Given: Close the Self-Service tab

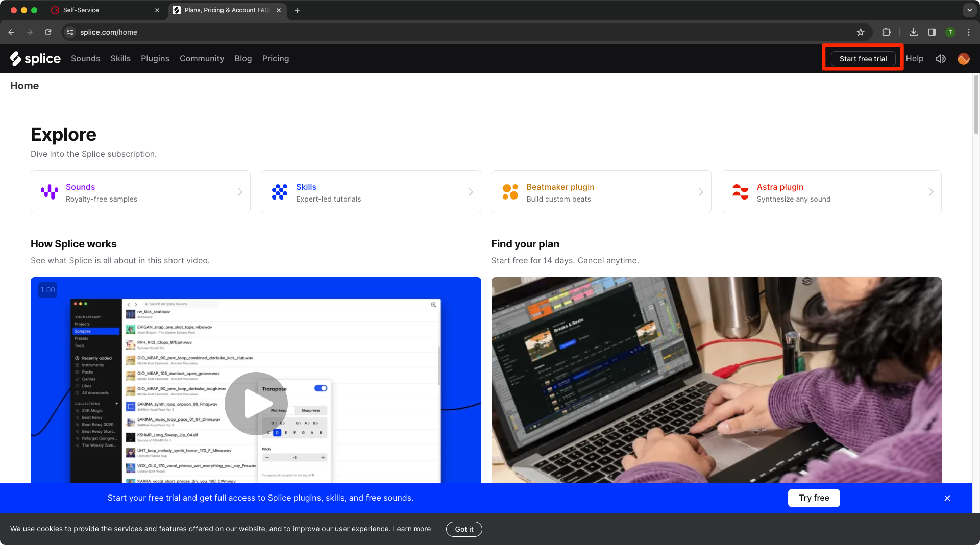Looking at the screenshot, I should click(x=157, y=10).
